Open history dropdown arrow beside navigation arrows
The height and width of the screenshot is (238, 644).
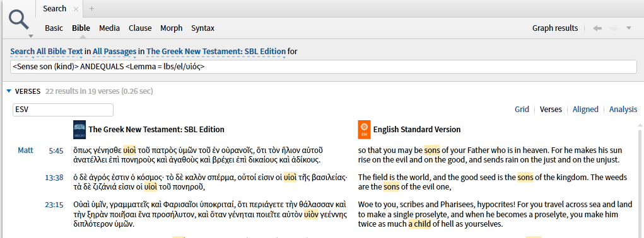pyautogui.click(x=628, y=28)
